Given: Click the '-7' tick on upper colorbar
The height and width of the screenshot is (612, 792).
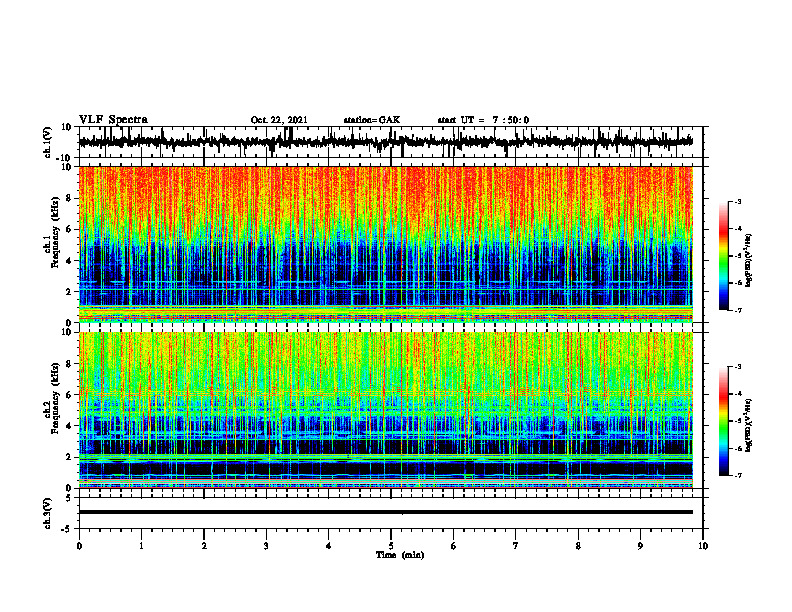Looking at the screenshot, I should 737,310.
